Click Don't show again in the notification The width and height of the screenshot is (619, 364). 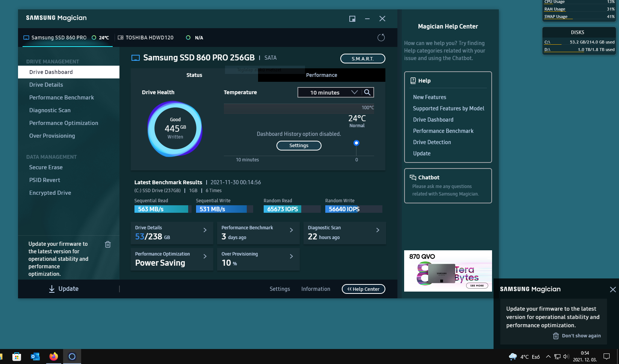tap(581, 336)
